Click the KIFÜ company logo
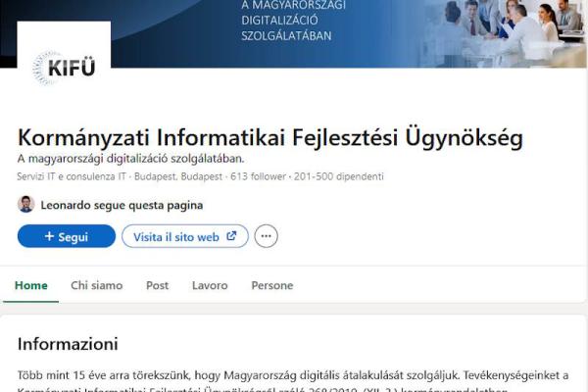The image size is (588, 392). tap(64, 68)
